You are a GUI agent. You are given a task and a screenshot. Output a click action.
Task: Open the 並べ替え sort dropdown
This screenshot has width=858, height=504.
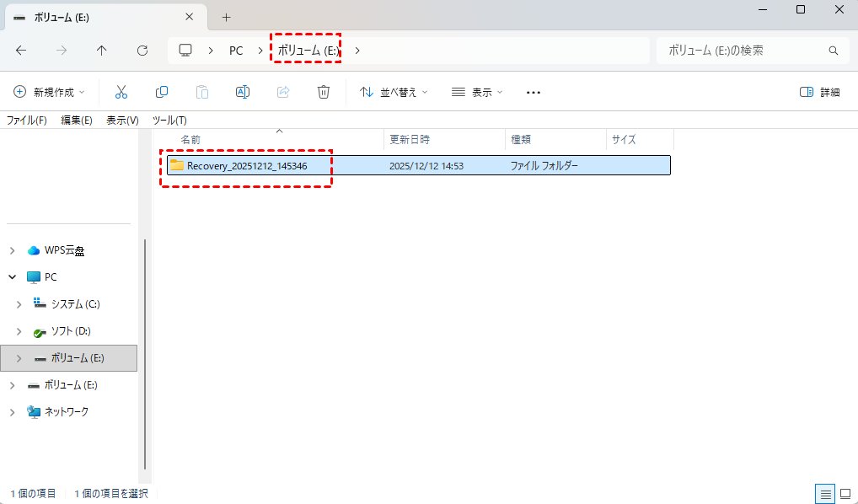point(394,92)
